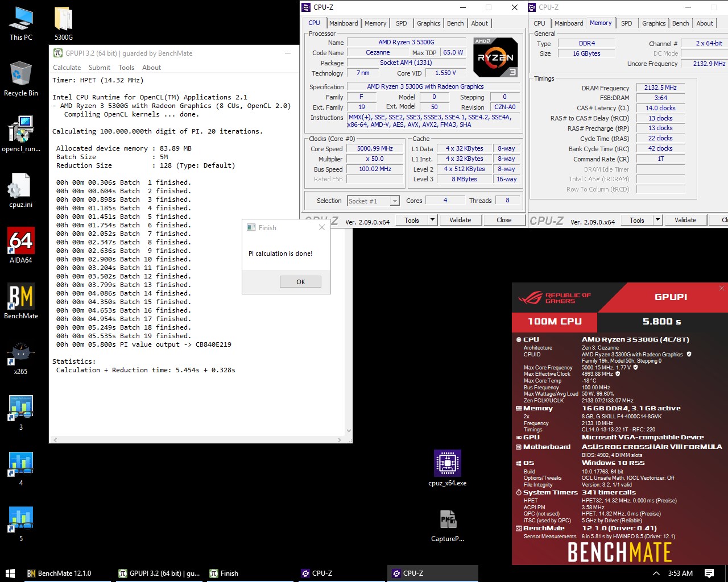Open cpuz.ini file icon

click(x=21, y=190)
